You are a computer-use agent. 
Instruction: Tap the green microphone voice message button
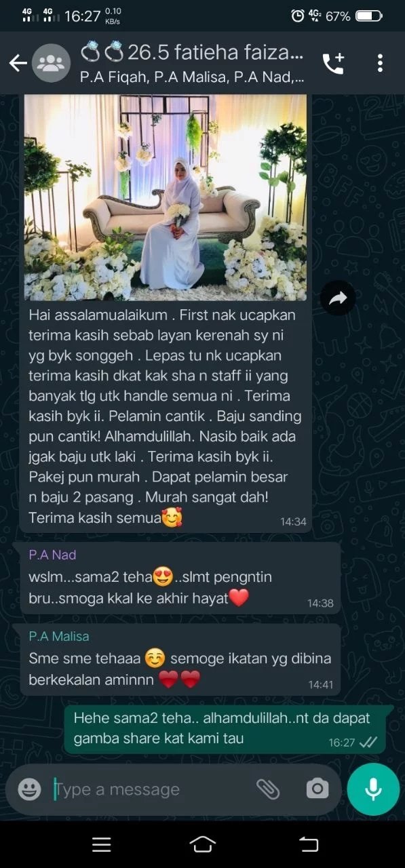373,789
